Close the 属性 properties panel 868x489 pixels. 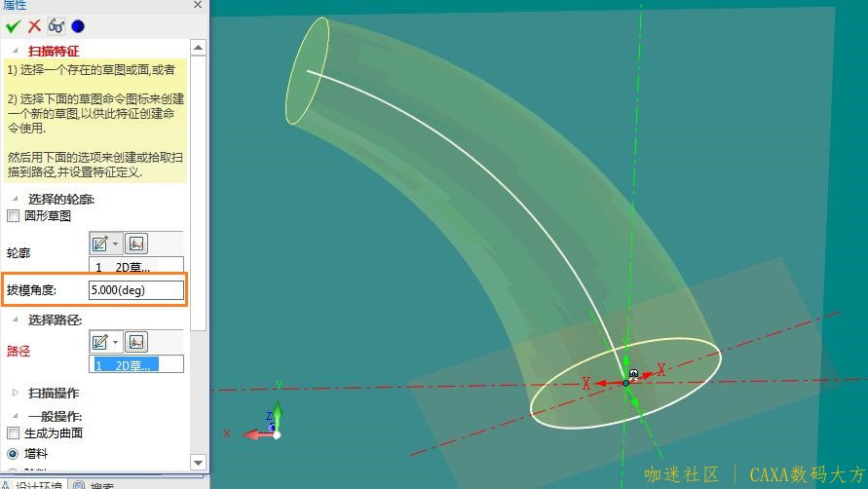coord(200,6)
